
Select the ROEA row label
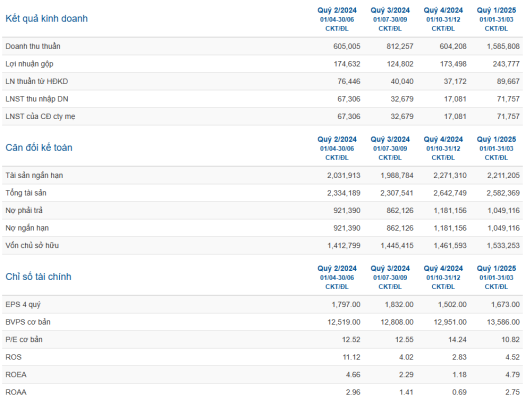click(16, 374)
